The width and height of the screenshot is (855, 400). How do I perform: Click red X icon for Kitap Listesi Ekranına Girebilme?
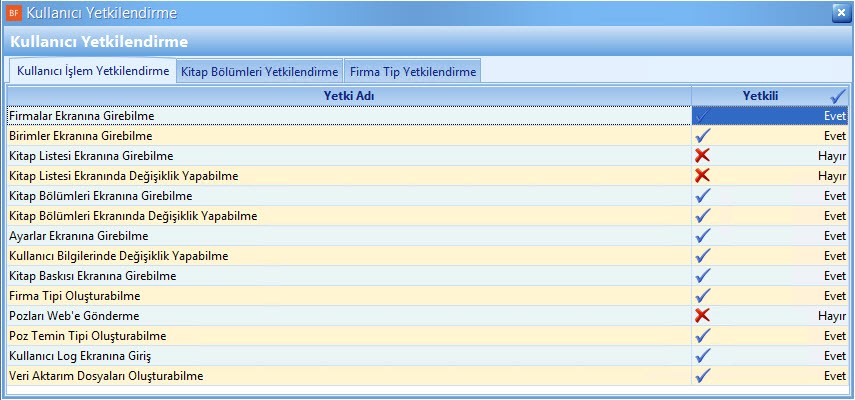[x=703, y=156]
